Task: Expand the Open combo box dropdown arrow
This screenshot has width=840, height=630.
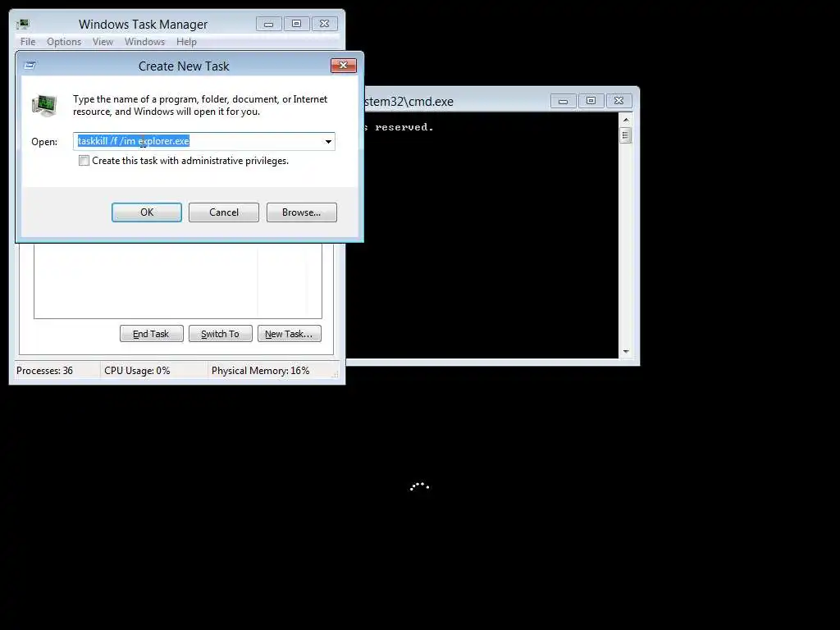Action: click(x=328, y=141)
